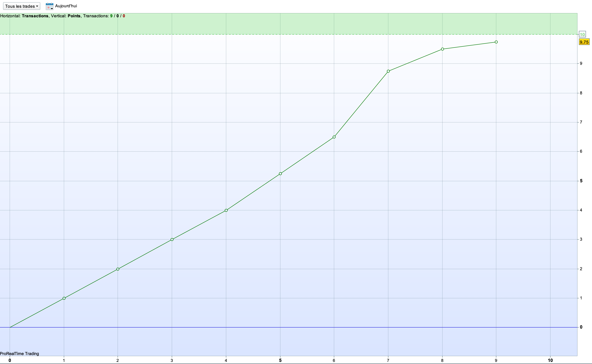Select the data point at transaction 2
Viewport: 592px width, 364px height.
coord(118,269)
